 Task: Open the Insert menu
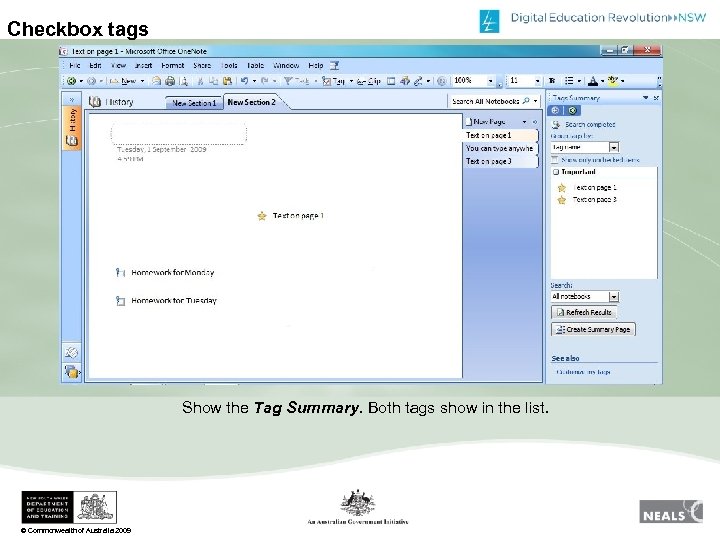click(143, 66)
